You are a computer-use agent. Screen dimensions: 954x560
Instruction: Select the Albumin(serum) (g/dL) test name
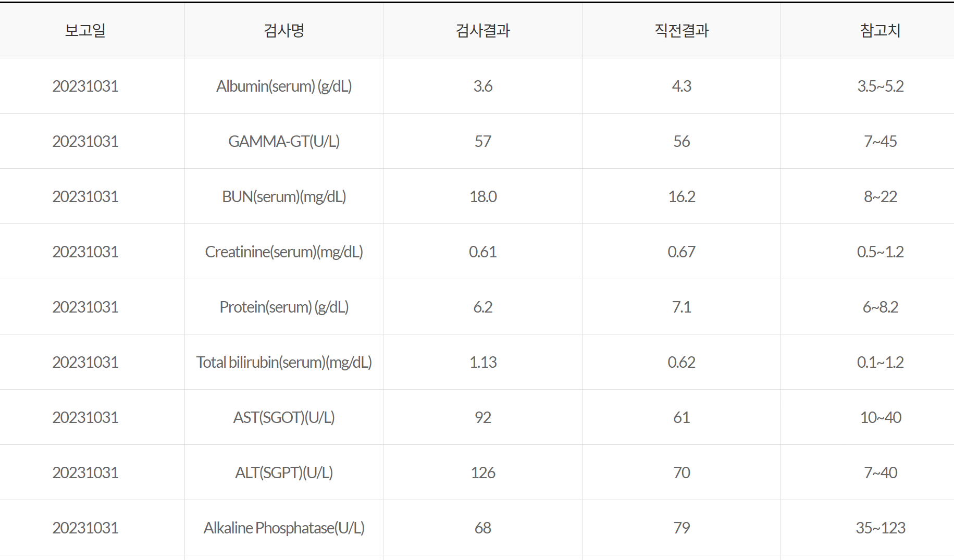284,86
